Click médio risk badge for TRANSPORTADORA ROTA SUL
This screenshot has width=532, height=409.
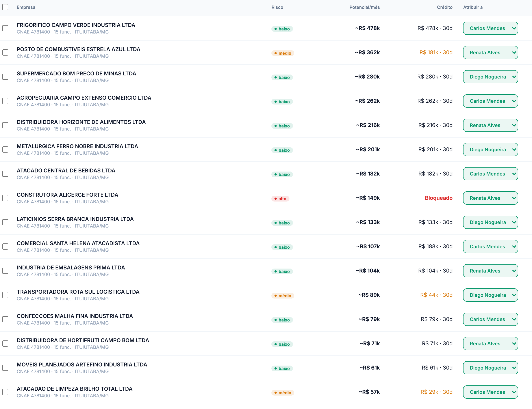click(283, 296)
